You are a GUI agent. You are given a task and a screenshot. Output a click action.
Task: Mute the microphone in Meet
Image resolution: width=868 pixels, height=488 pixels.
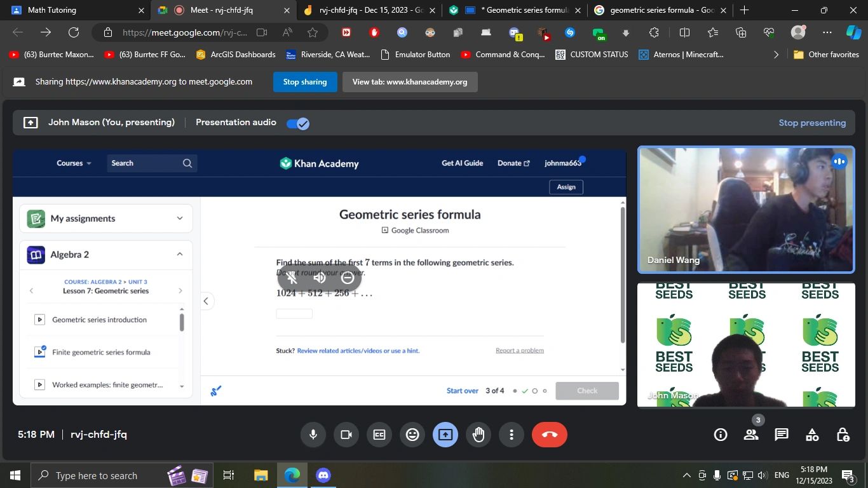[313, 435]
